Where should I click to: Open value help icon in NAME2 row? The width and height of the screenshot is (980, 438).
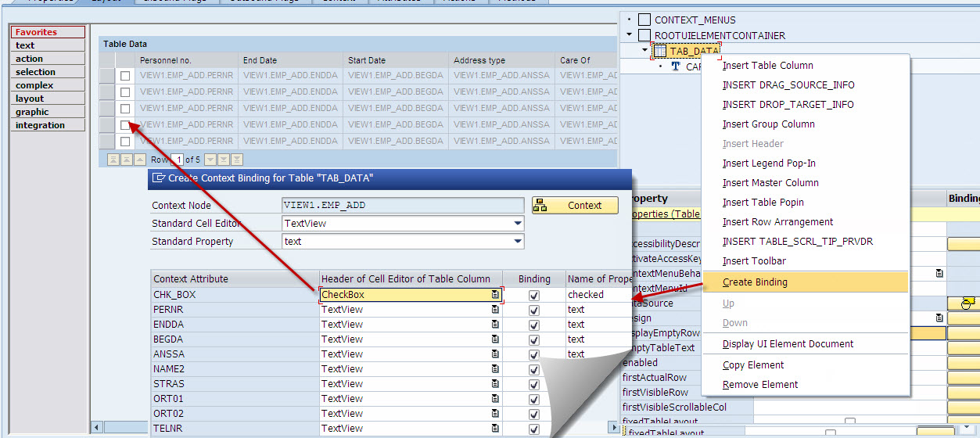pyautogui.click(x=496, y=369)
